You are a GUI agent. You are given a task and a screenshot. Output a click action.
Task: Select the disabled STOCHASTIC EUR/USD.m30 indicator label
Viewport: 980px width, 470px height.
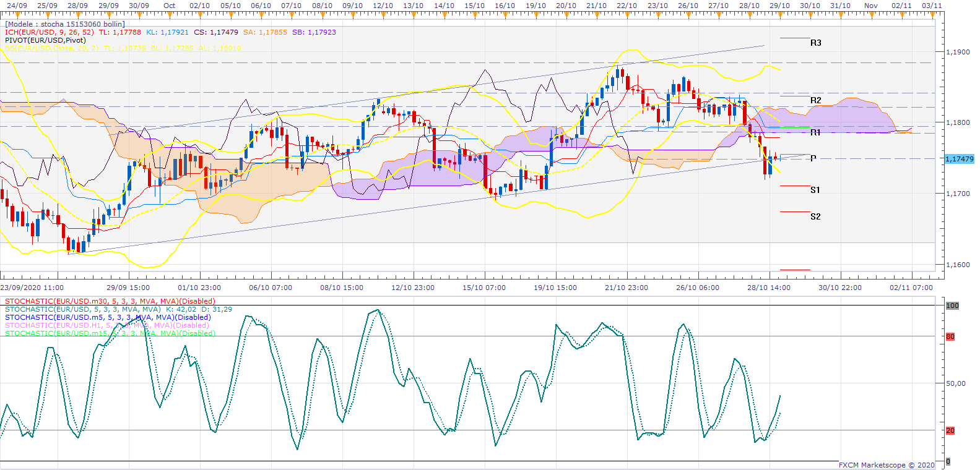[x=110, y=301]
